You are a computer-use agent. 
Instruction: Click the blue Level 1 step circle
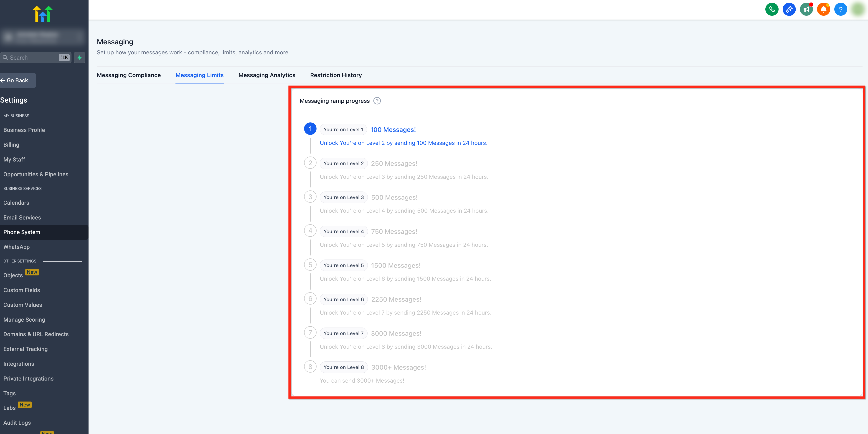tap(310, 129)
